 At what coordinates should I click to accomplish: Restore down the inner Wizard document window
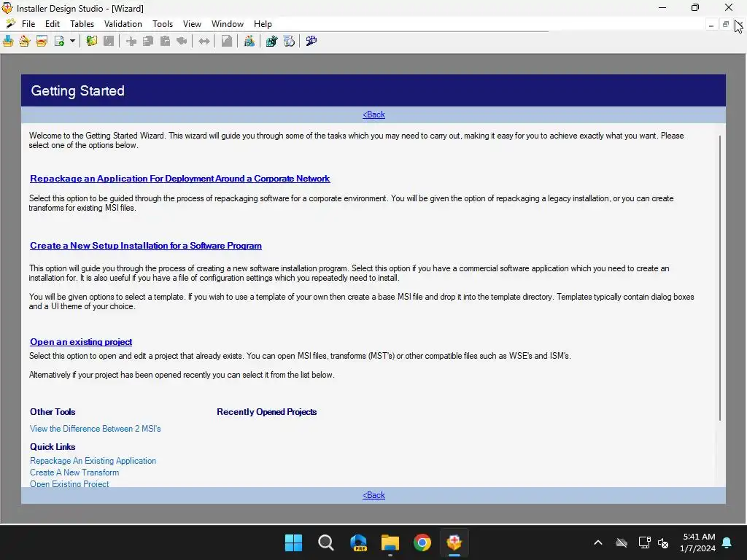(726, 24)
